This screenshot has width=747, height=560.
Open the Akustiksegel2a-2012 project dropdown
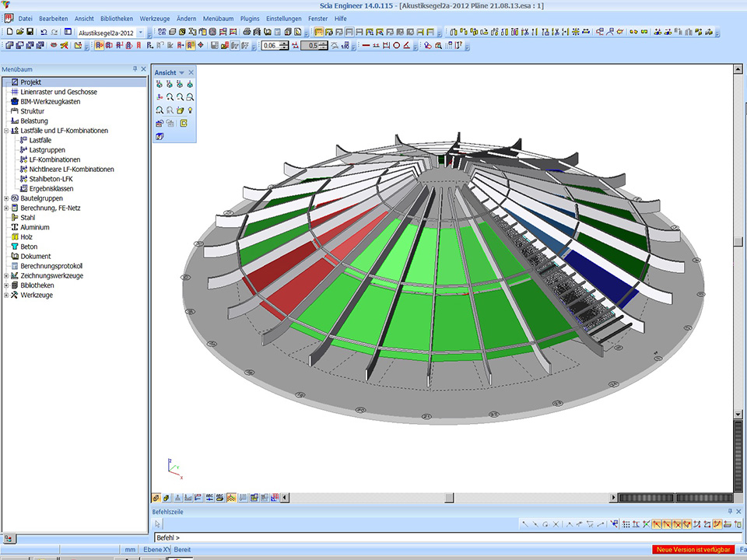tap(140, 33)
